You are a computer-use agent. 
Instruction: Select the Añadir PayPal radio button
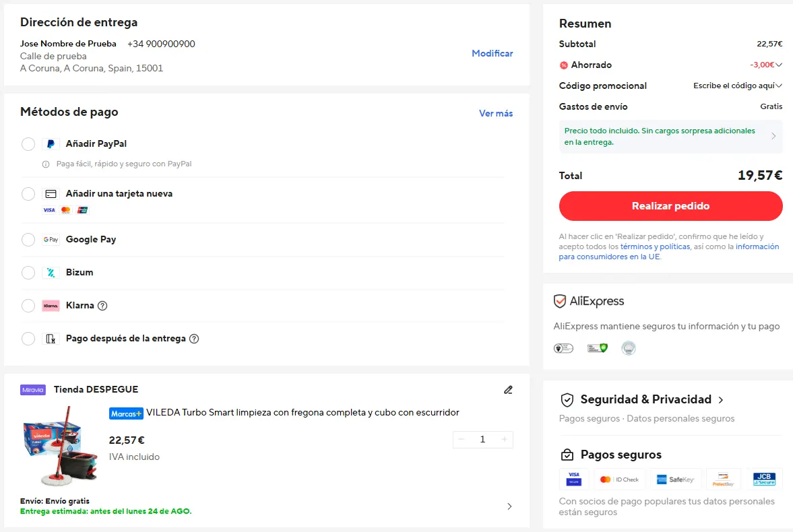[x=28, y=144]
